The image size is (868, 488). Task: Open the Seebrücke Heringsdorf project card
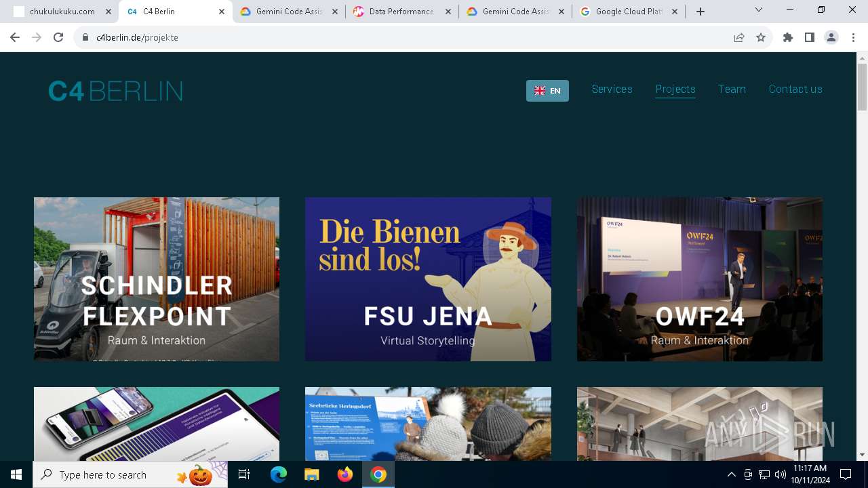(x=428, y=424)
